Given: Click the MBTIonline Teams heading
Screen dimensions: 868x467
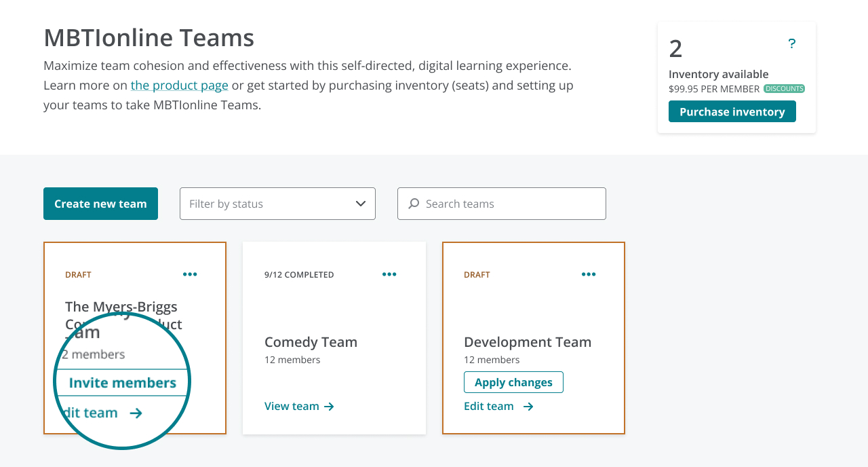Looking at the screenshot, I should (x=149, y=37).
